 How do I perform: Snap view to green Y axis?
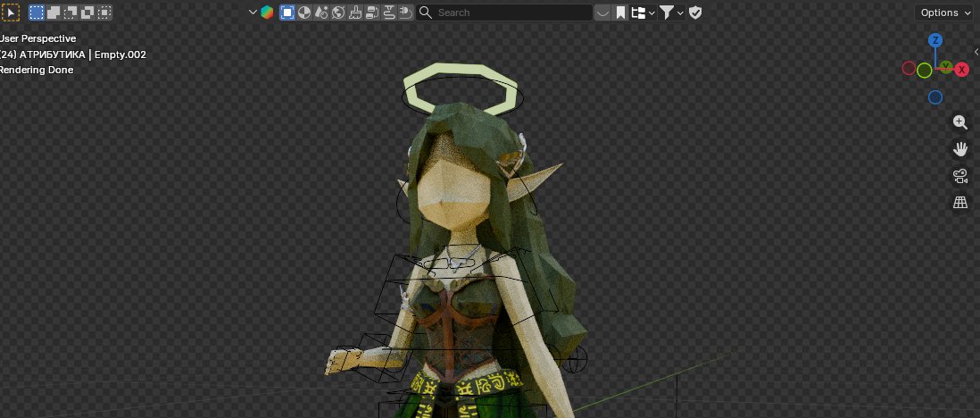[x=946, y=66]
